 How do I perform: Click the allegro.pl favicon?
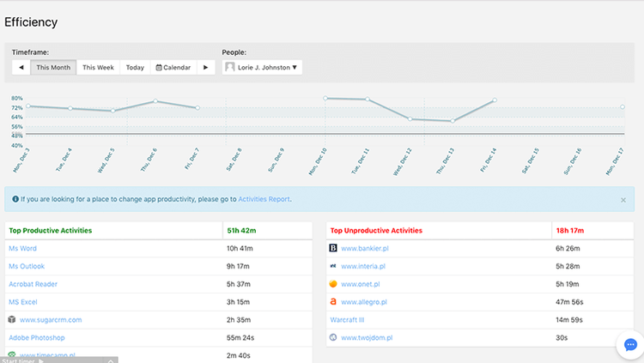point(333,301)
